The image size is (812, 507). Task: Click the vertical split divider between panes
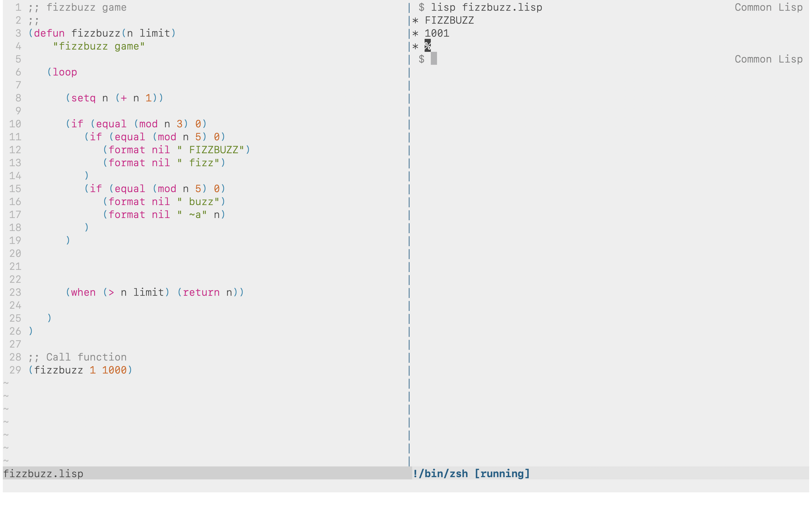coord(409,235)
